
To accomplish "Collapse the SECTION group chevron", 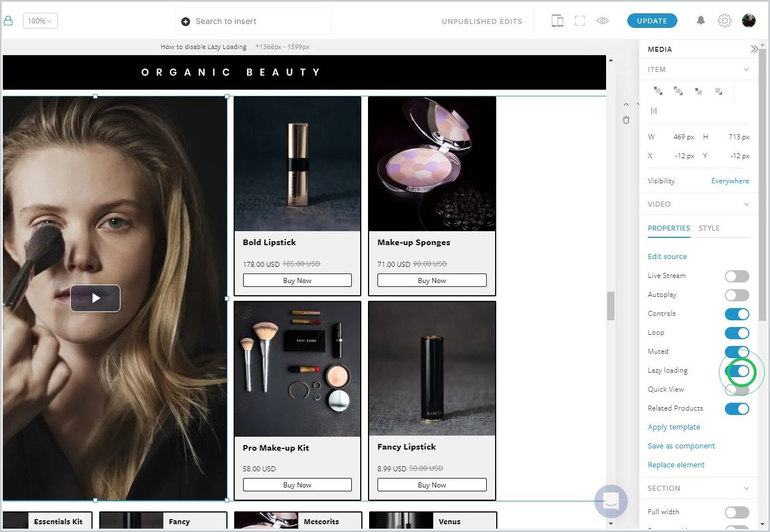I will (x=746, y=489).
